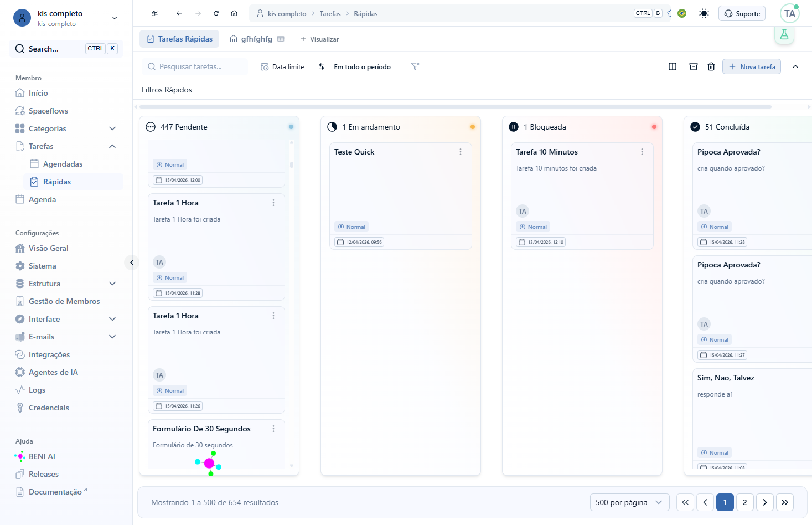
Task: Collapse the left sidebar with chevron handle
Action: [x=132, y=262]
